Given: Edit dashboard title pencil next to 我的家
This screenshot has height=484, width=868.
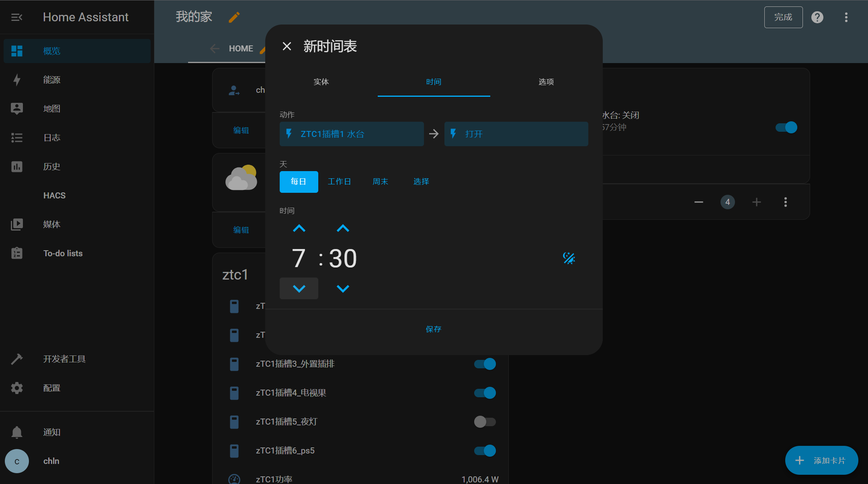Looking at the screenshot, I should (234, 17).
